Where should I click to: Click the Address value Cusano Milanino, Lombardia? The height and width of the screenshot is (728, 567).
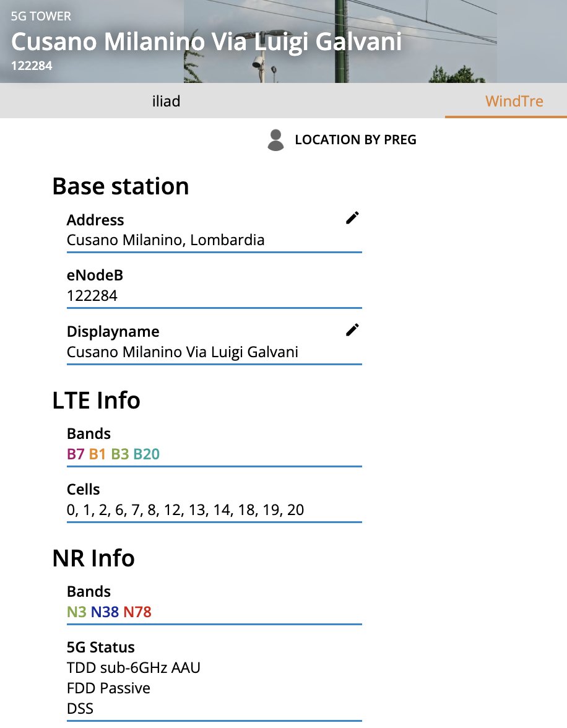click(x=165, y=240)
